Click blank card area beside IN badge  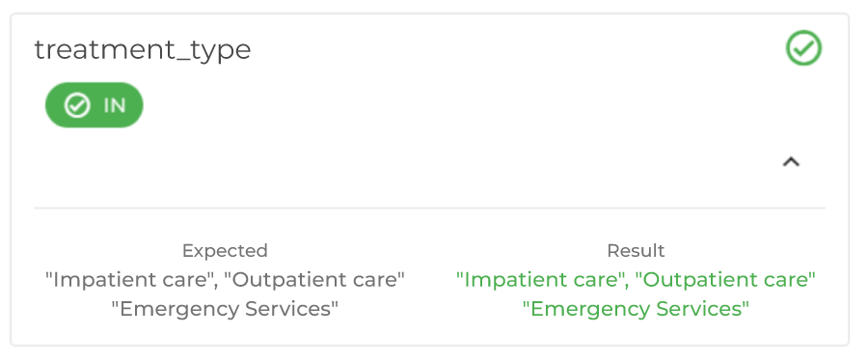tap(443, 105)
